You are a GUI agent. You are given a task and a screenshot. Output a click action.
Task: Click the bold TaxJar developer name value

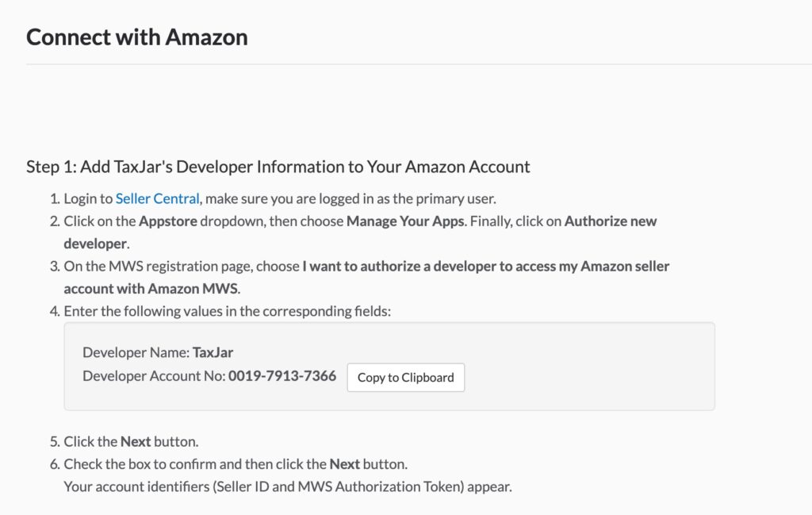tap(213, 352)
